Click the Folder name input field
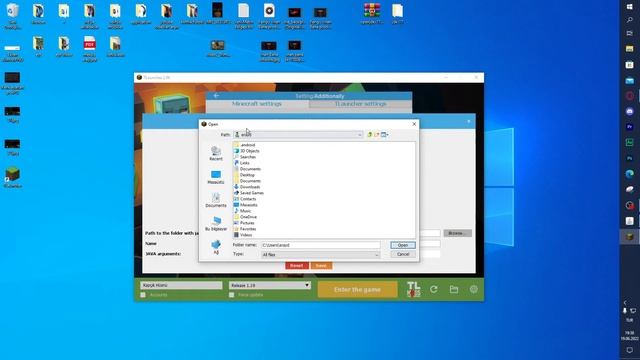Screen dimensions: 640x360 click(x=320, y=245)
